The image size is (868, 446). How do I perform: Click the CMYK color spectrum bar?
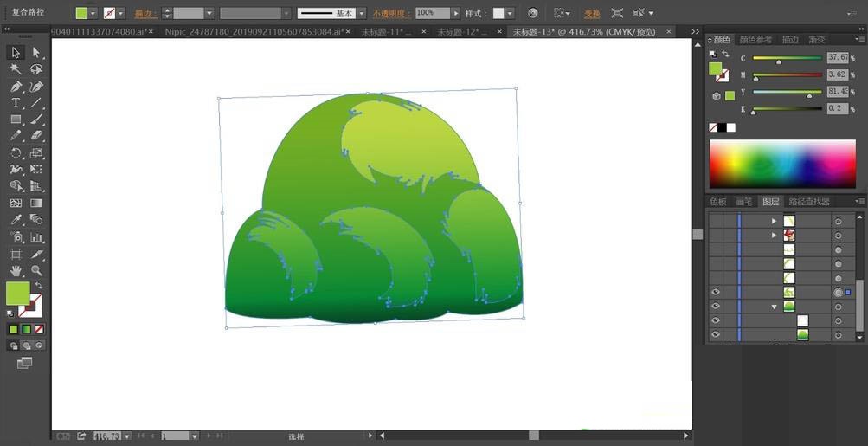coord(782,163)
